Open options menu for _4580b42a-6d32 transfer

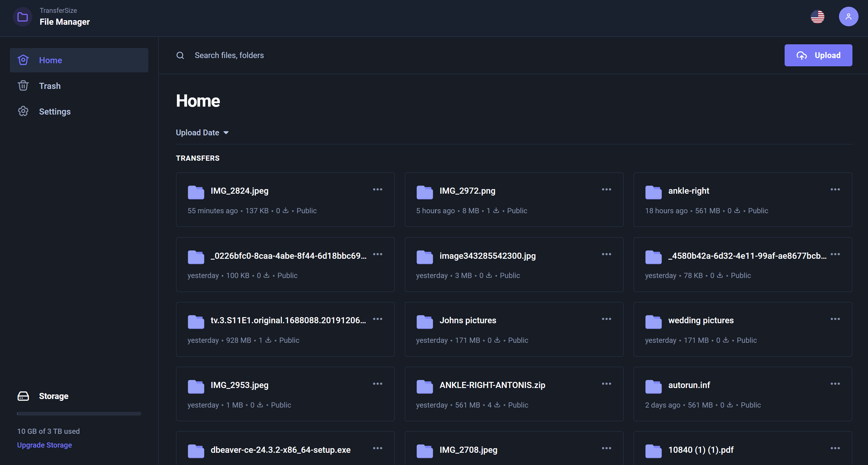coord(835,254)
